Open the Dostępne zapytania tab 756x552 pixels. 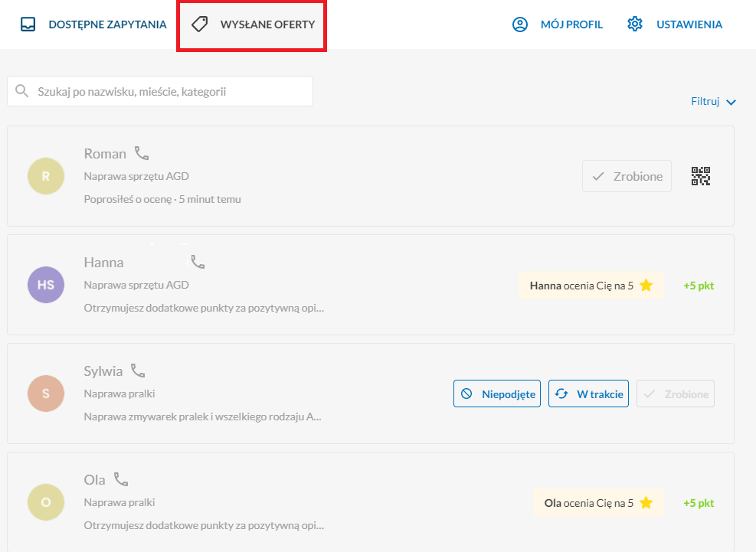tap(93, 24)
